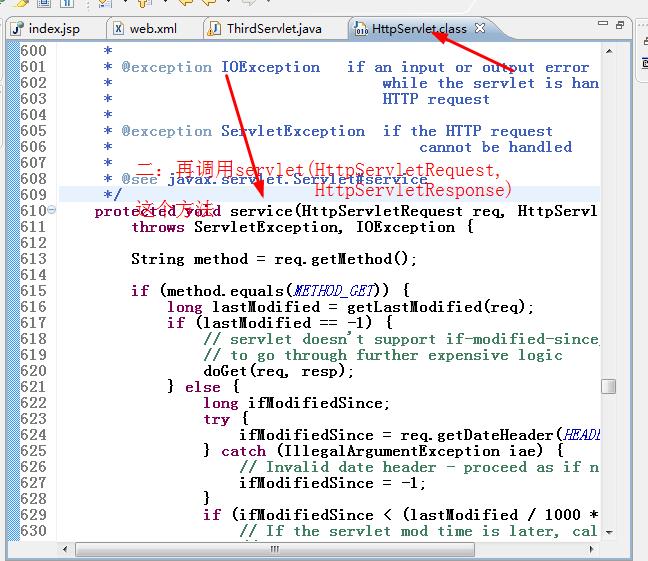Click 'req.getDateHeader' call on line 624
Viewport: 648px width, 561px height.
[476, 435]
